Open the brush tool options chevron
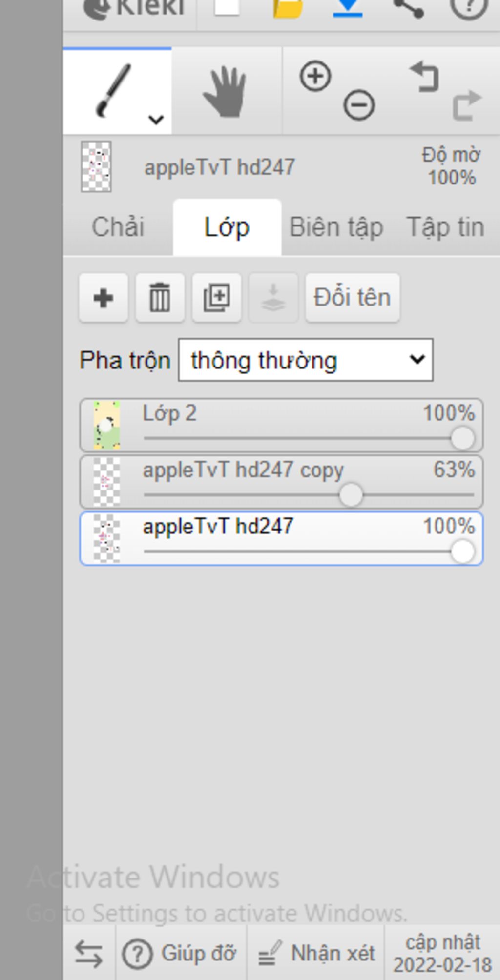This screenshot has height=980, width=500. pyautogui.click(x=156, y=119)
